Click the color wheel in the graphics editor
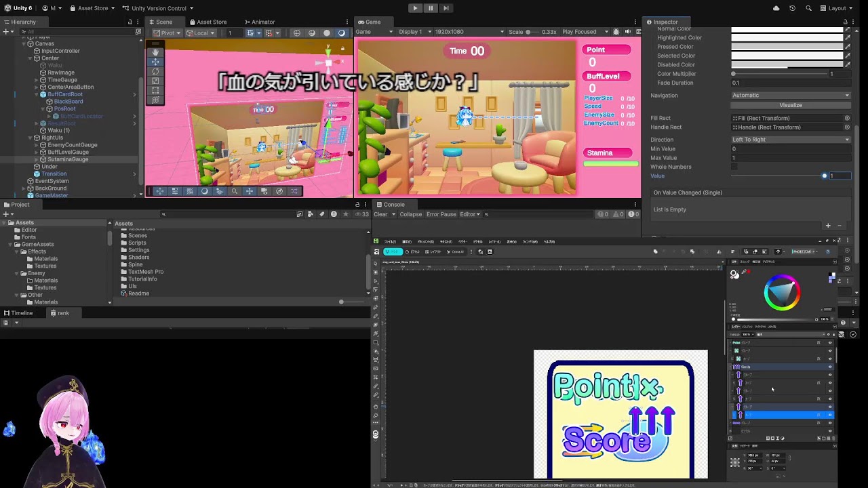868x488 pixels. (x=782, y=293)
